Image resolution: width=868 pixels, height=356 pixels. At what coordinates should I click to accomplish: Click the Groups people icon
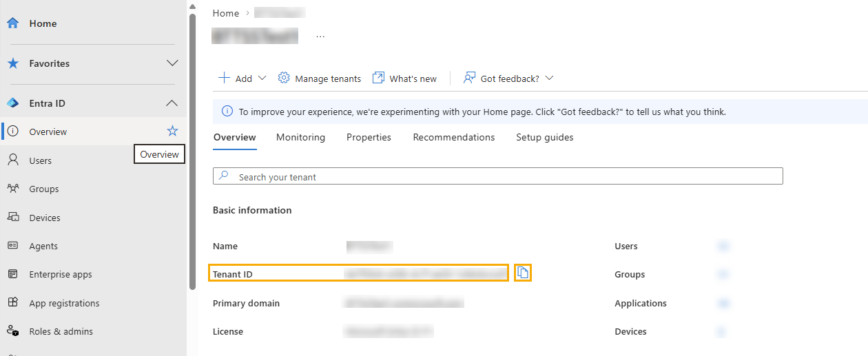pyautogui.click(x=13, y=189)
